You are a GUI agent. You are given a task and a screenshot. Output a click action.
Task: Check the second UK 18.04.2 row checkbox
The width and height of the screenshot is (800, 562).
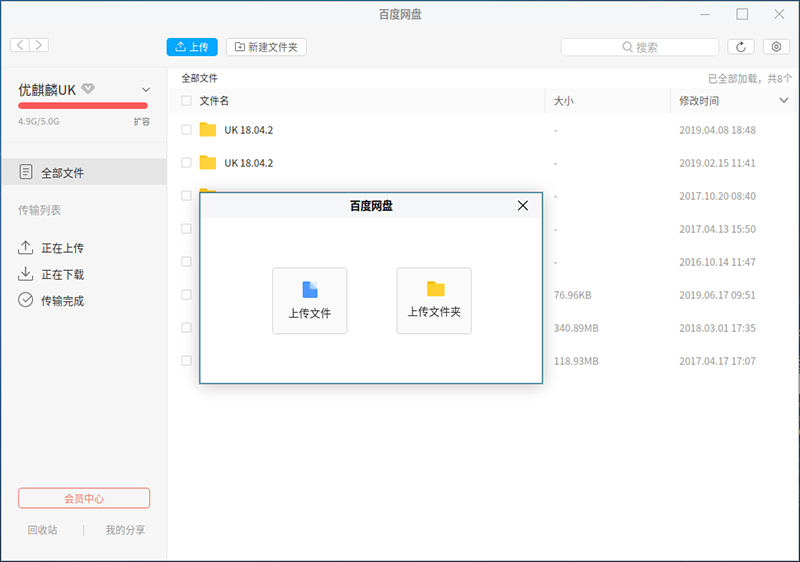pos(186,163)
